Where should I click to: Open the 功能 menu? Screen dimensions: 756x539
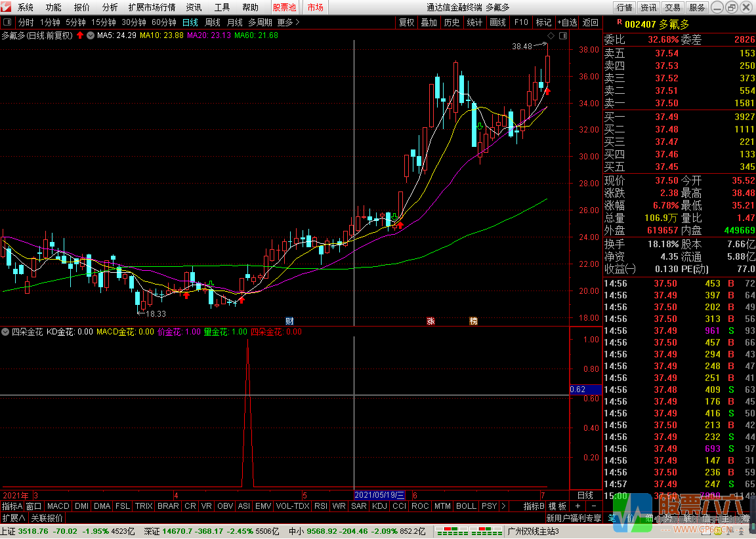click(x=54, y=7)
